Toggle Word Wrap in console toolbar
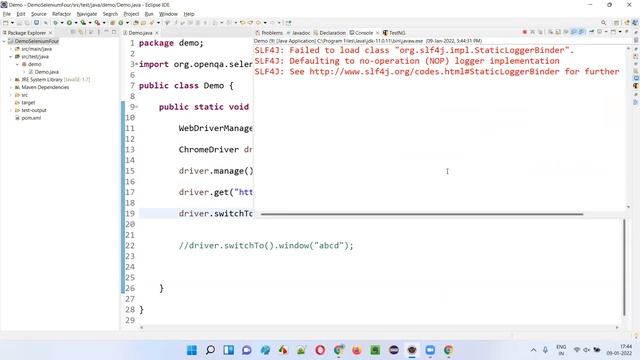Viewport: 640px width, 360px height. 566,32
